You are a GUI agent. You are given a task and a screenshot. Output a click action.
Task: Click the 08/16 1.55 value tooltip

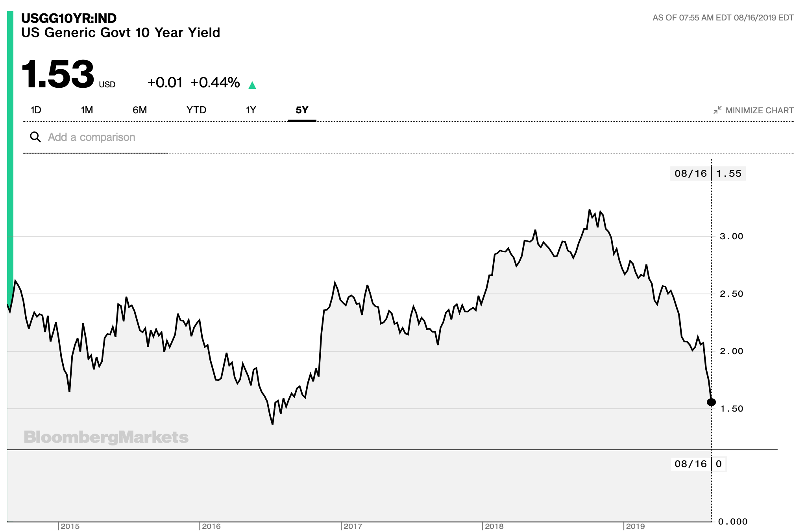pos(708,174)
